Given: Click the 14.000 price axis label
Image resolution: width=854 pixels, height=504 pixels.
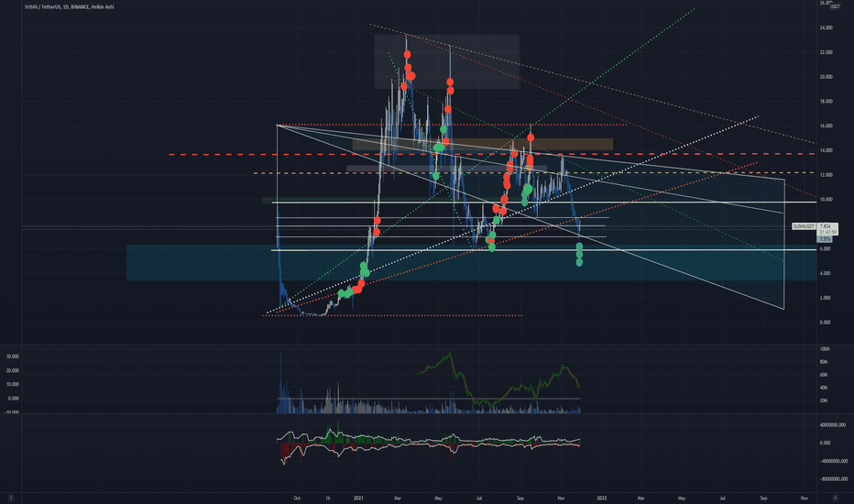Looking at the screenshot, I should [x=826, y=150].
